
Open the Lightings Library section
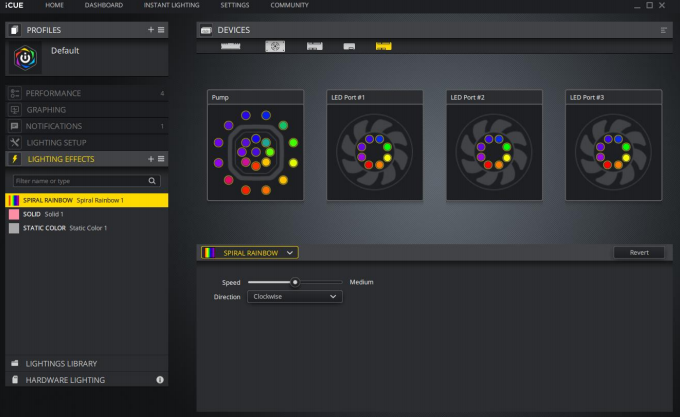coord(87,363)
